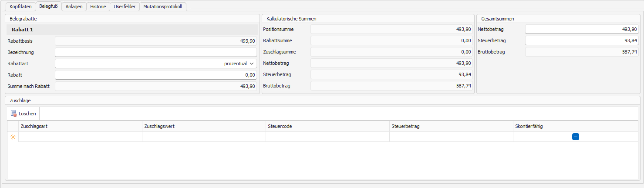Open the Mutationsprotokoll tab
The image size is (644, 188).
coord(162,7)
